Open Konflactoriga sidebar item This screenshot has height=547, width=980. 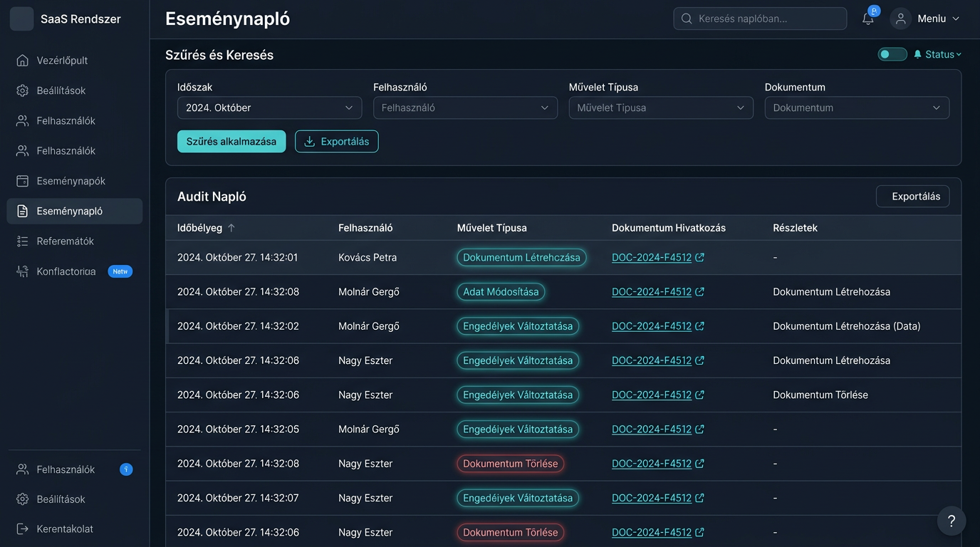[75, 271]
